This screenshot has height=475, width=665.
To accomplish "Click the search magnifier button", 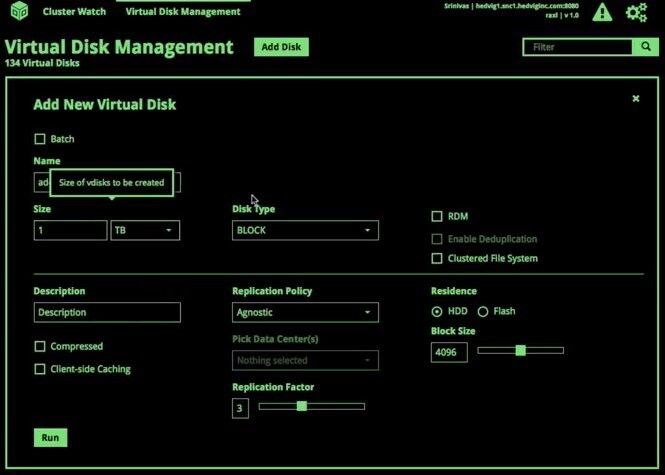I will 645,47.
